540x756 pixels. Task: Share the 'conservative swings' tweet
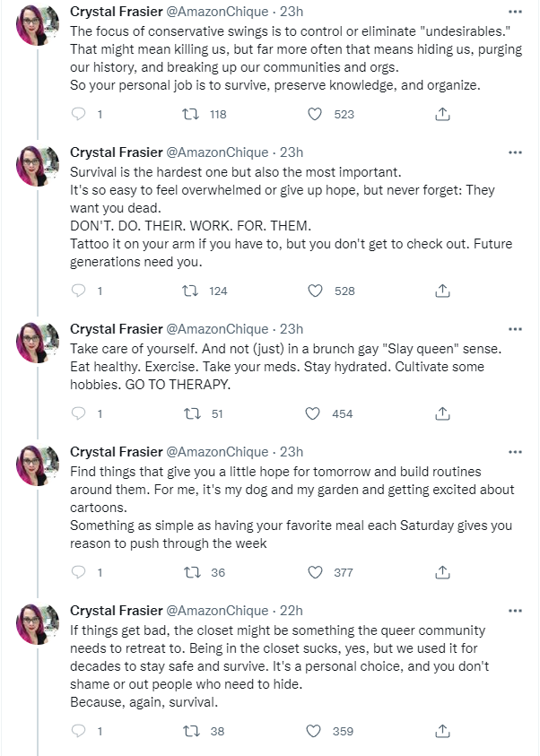pyautogui.click(x=442, y=114)
